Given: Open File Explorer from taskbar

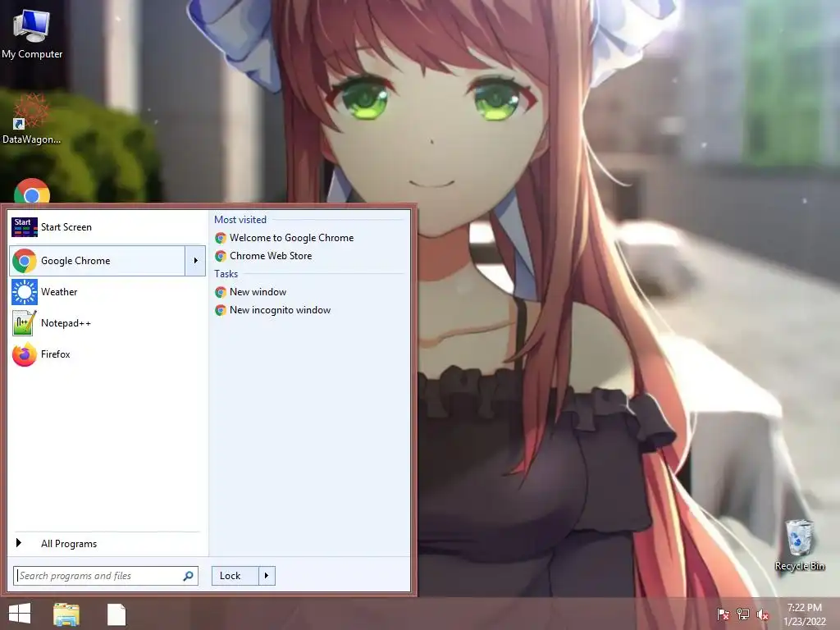Looking at the screenshot, I should coord(66,614).
